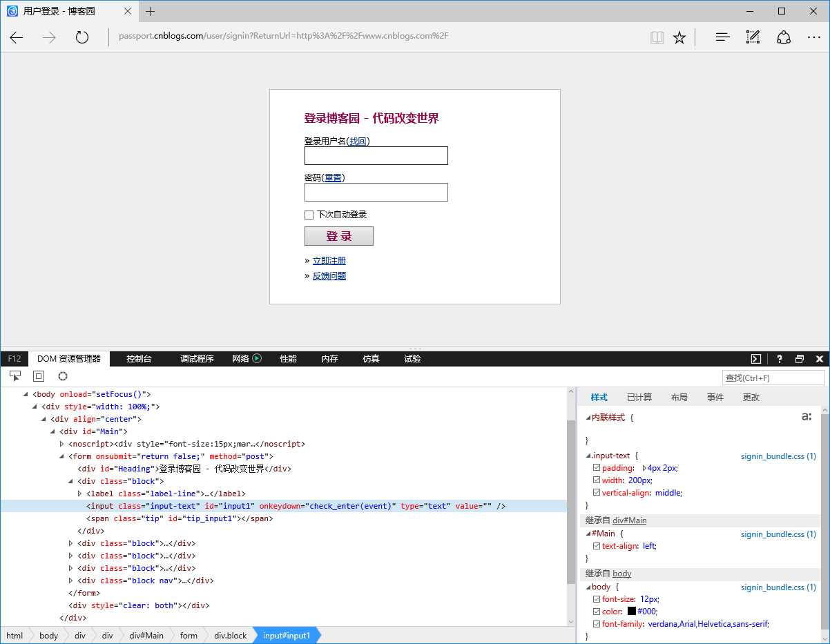Open the 事件 pane tab
This screenshot has width=830, height=644.
(715, 397)
